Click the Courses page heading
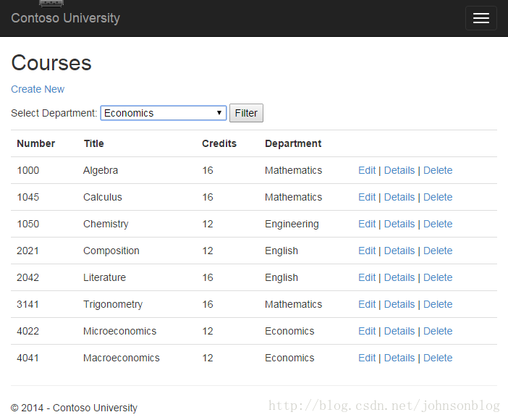Viewport: 508px width, 420px height. (x=51, y=63)
